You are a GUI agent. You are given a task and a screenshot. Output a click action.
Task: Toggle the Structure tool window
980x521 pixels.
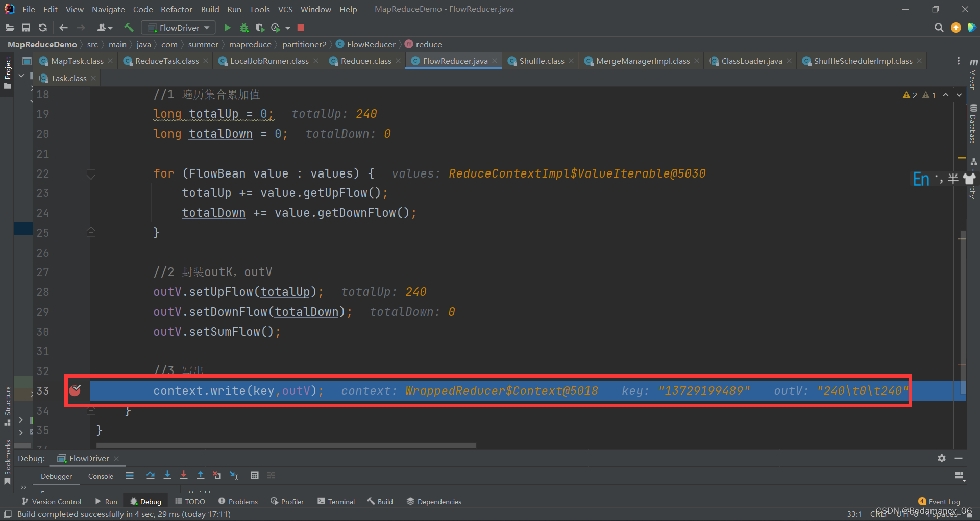tap(7, 406)
